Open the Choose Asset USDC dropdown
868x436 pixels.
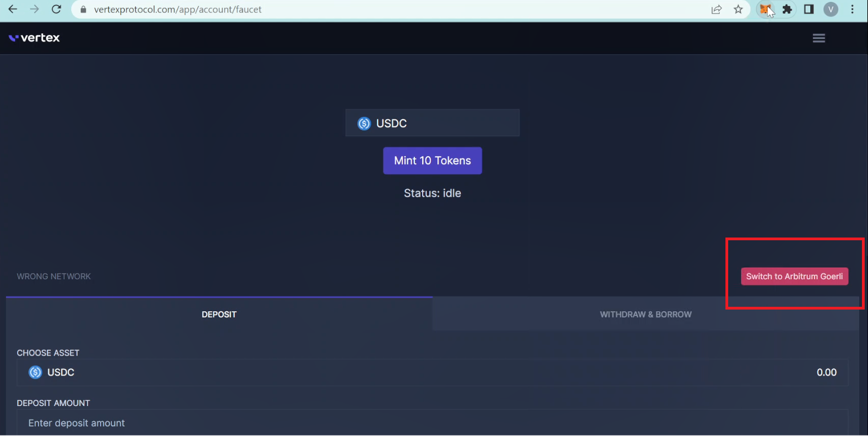432,372
